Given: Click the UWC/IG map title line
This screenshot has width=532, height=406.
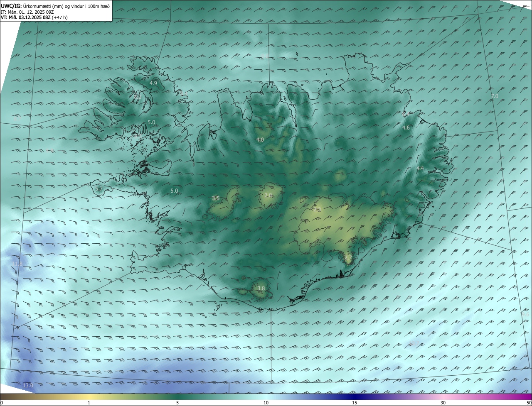Looking at the screenshot, I should pyautogui.click(x=55, y=6).
